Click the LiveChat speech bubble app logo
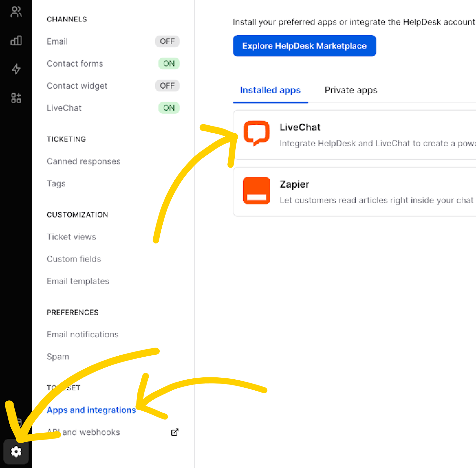476x468 pixels. tap(256, 133)
